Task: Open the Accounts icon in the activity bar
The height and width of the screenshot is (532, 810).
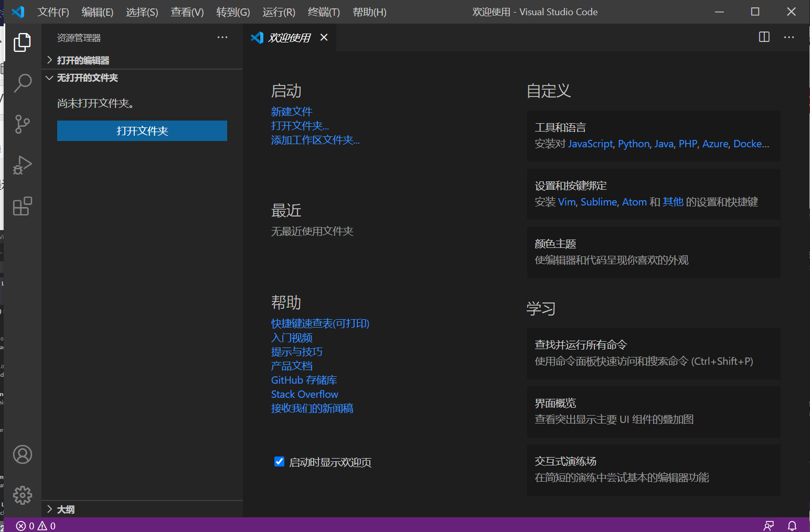Action: 23,454
